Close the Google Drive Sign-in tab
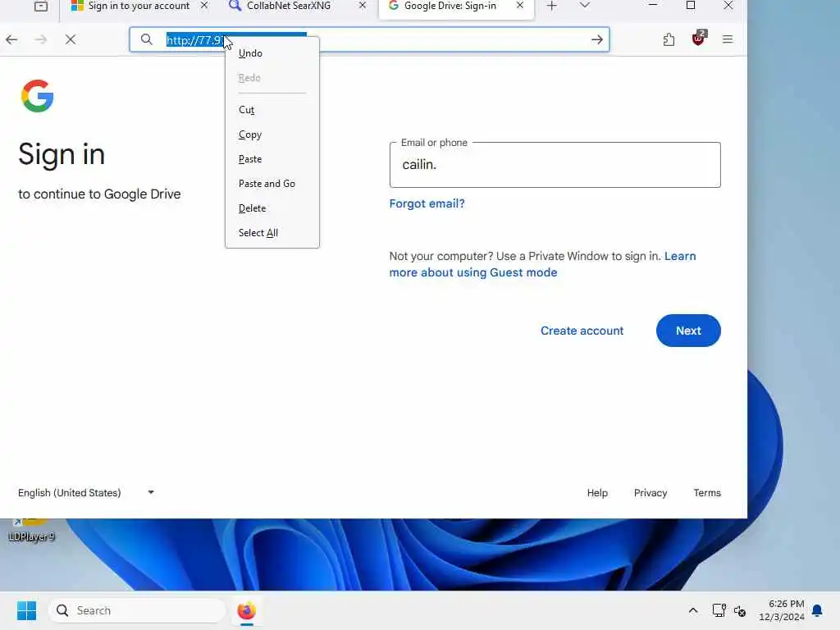840x630 pixels. click(x=519, y=6)
